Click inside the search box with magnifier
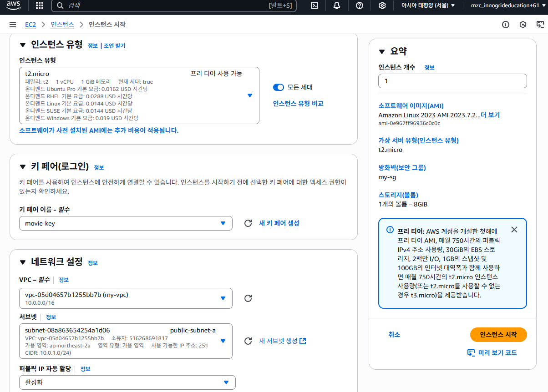The height and width of the screenshot is (392, 548). (174, 5)
